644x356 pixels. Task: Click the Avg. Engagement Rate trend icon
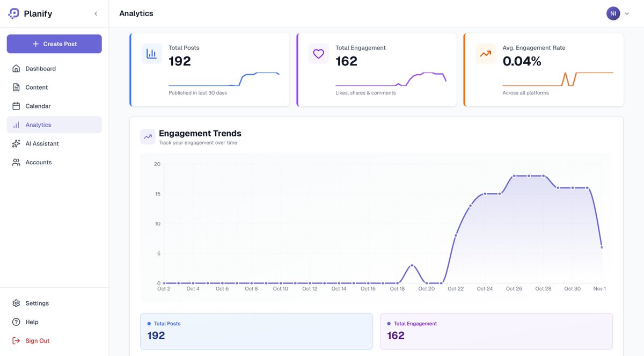485,54
